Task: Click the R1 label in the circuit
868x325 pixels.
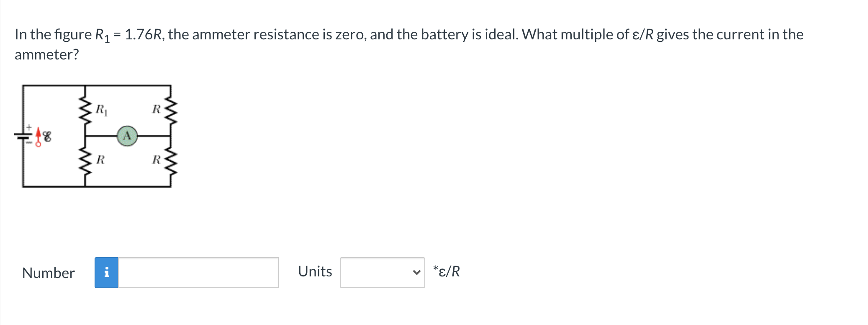Action: [101, 110]
